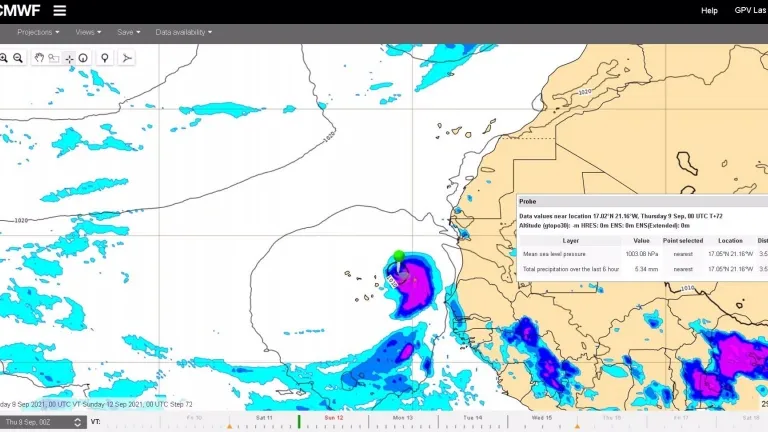The image size is (768, 432).
Task: Click the circular info tool in toolbar
Action: click(x=82, y=58)
